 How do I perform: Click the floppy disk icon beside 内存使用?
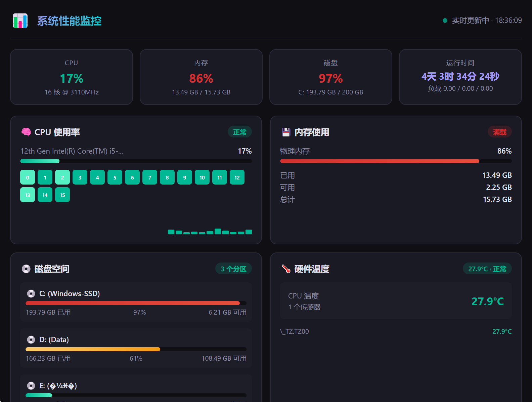point(286,132)
